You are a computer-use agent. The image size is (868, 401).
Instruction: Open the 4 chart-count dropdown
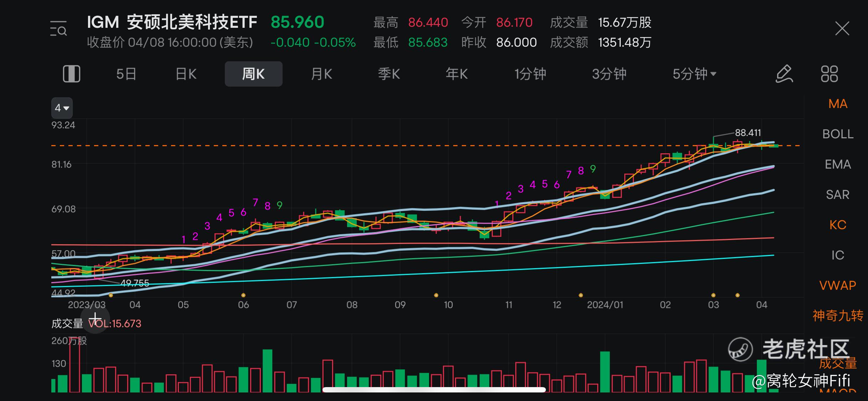pos(62,108)
